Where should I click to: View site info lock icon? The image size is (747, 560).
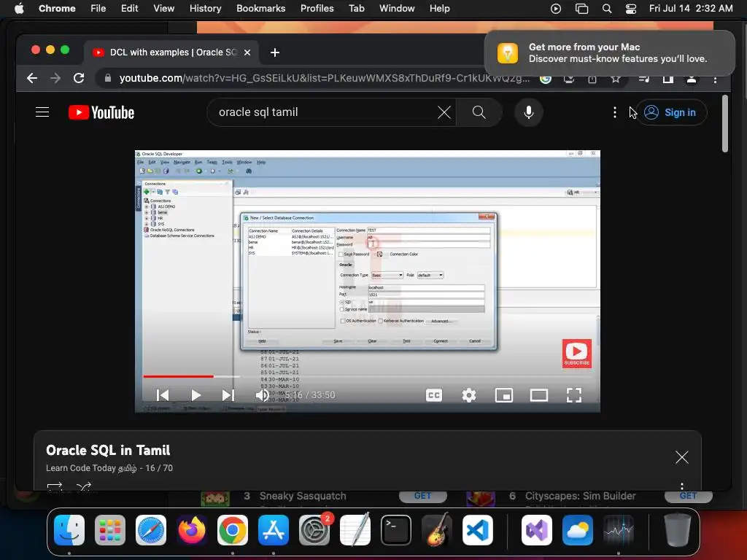tap(108, 78)
